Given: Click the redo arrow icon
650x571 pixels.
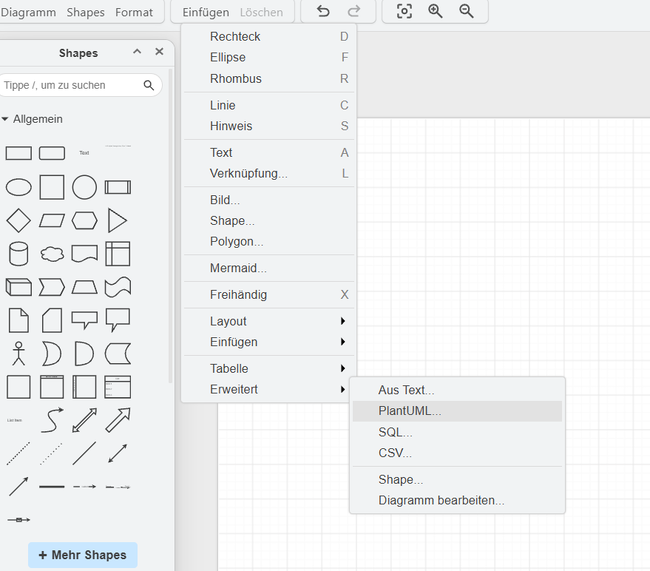Looking at the screenshot, I should coord(354,12).
